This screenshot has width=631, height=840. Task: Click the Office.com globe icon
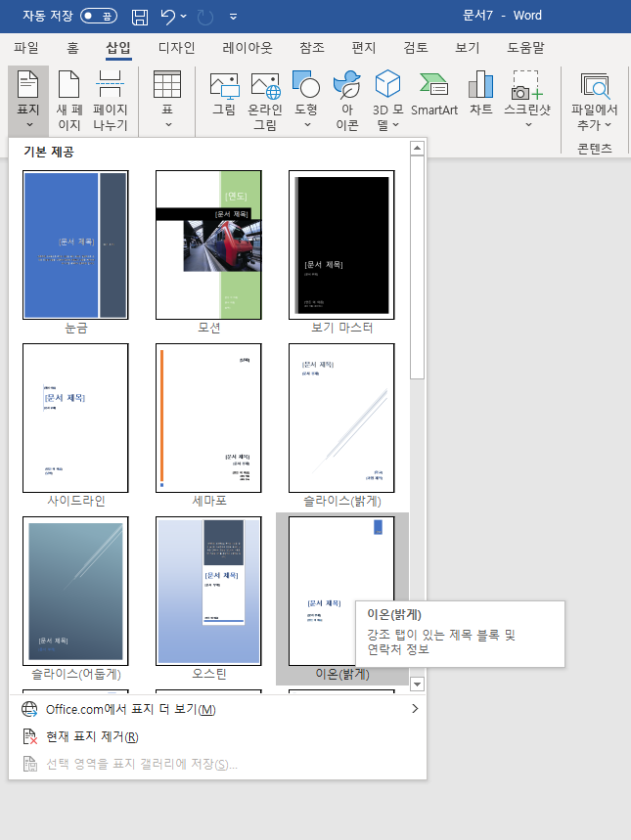pos(29,709)
